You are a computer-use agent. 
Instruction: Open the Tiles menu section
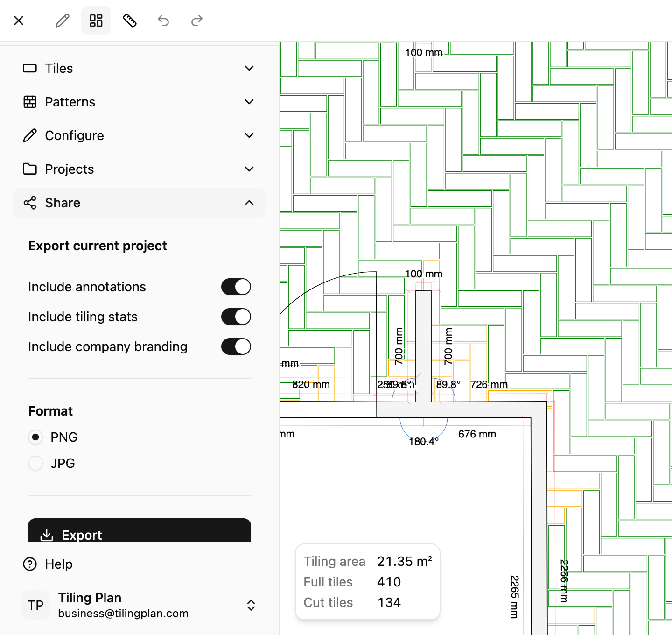pos(140,68)
